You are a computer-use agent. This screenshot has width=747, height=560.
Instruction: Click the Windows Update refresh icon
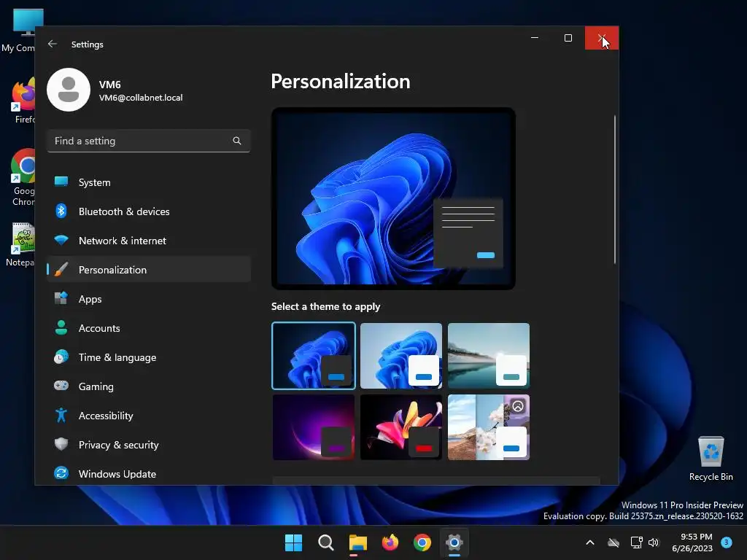(x=61, y=473)
